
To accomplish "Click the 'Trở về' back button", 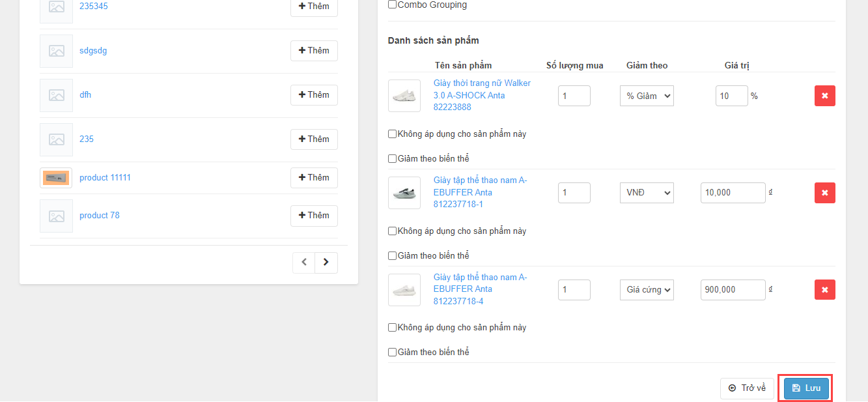I will (747, 388).
